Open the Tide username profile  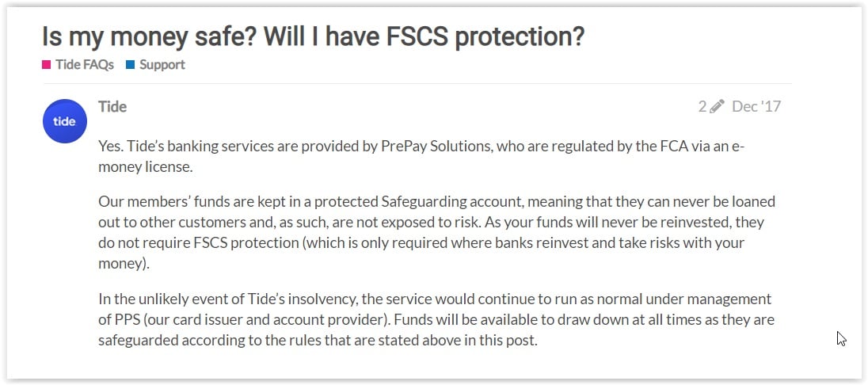click(112, 106)
